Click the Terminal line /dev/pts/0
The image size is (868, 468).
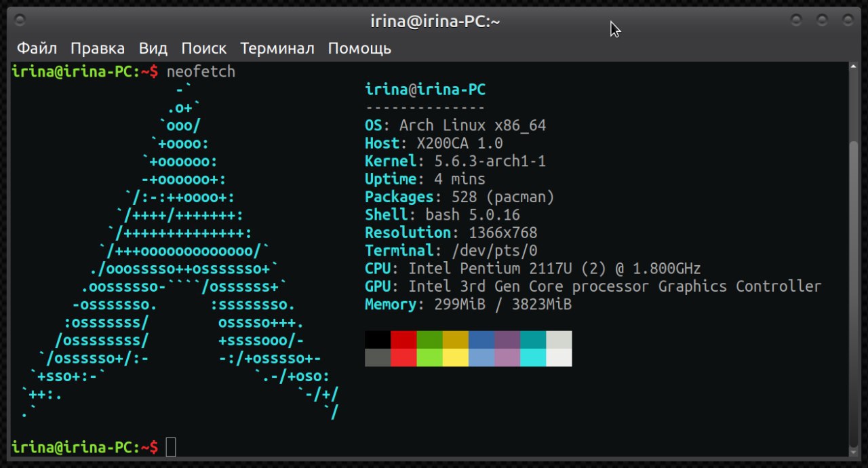click(x=451, y=251)
